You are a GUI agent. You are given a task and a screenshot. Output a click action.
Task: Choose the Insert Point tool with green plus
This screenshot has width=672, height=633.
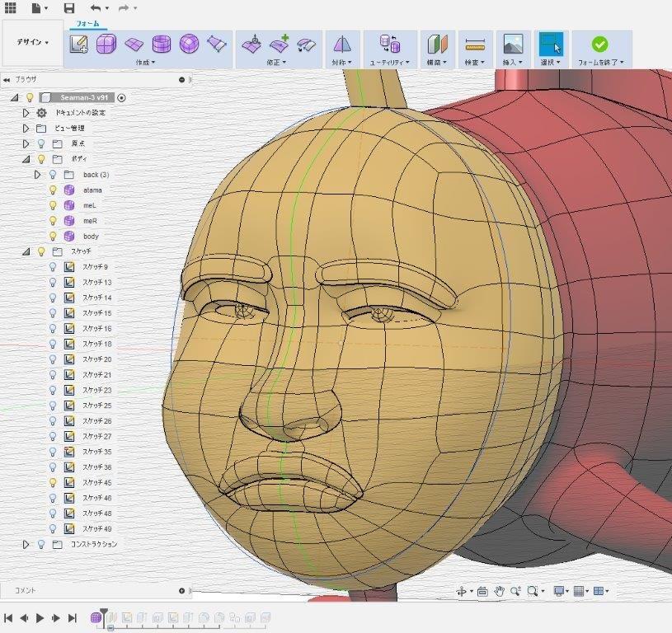280,45
